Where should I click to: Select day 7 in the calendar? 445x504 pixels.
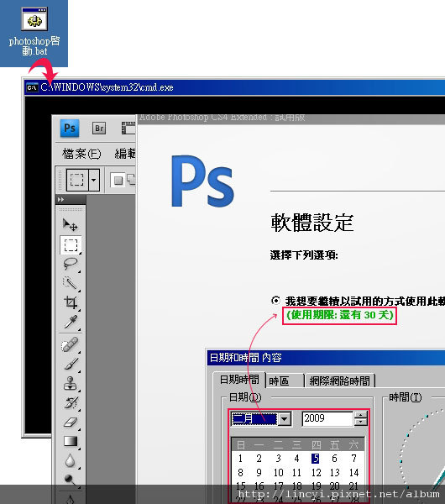click(353, 459)
